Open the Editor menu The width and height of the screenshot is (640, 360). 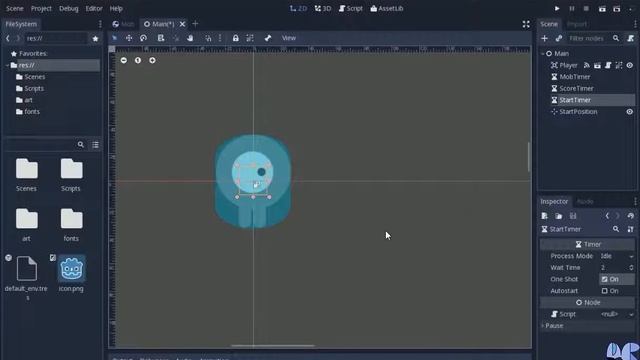(x=94, y=9)
